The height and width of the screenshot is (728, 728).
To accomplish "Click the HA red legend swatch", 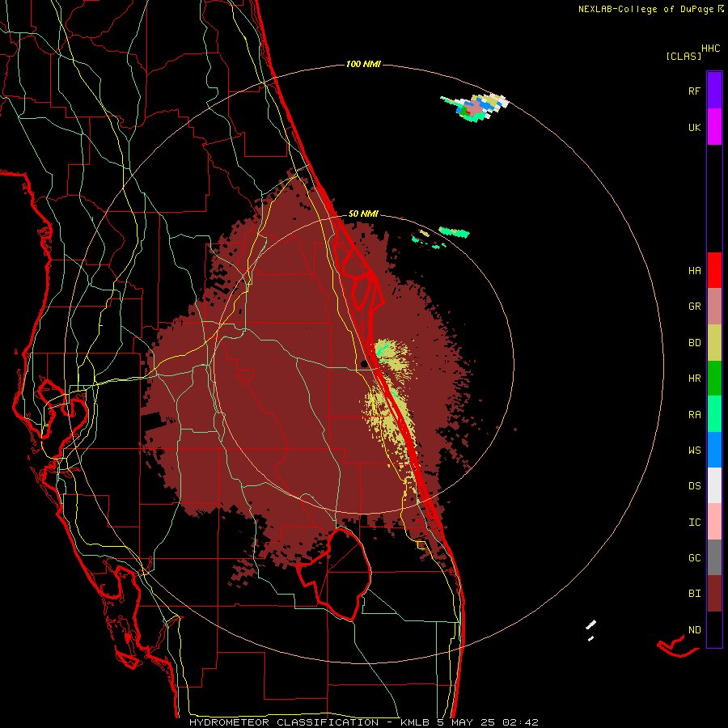I will [x=714, y=270].
